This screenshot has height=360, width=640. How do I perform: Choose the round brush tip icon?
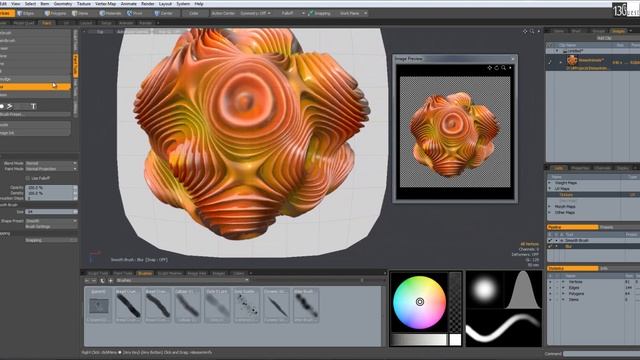click(x=2, y=107)
